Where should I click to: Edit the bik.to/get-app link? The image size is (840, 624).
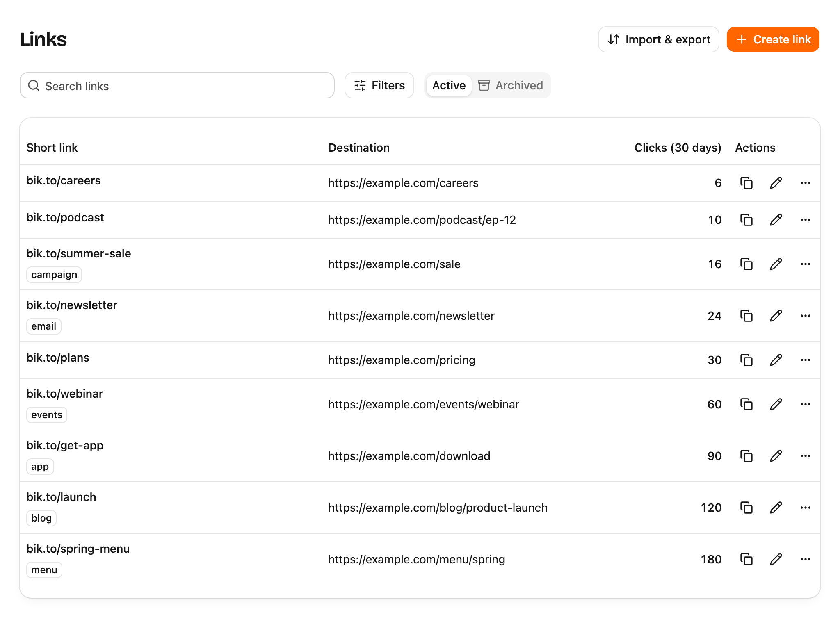point(776,456)
